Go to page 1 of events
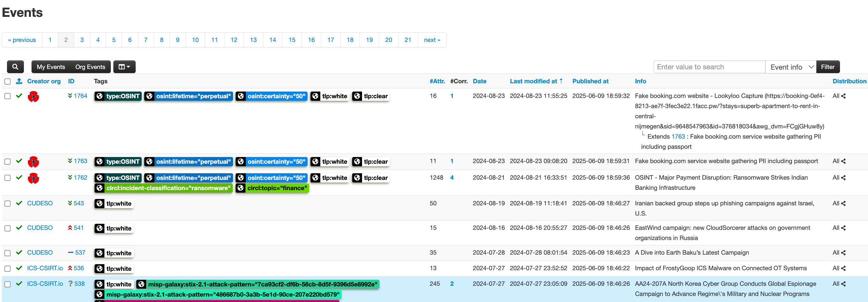The height and width of the screenshot is (302, 868). 50,40
